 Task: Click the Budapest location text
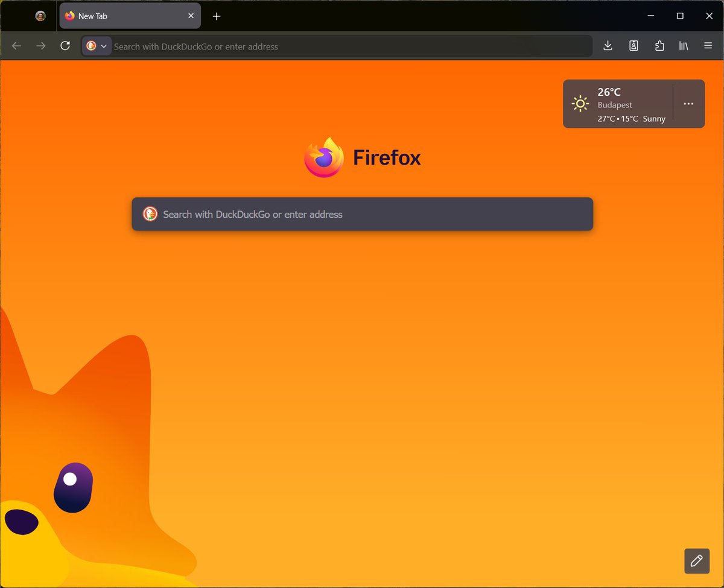coord(615,105)
